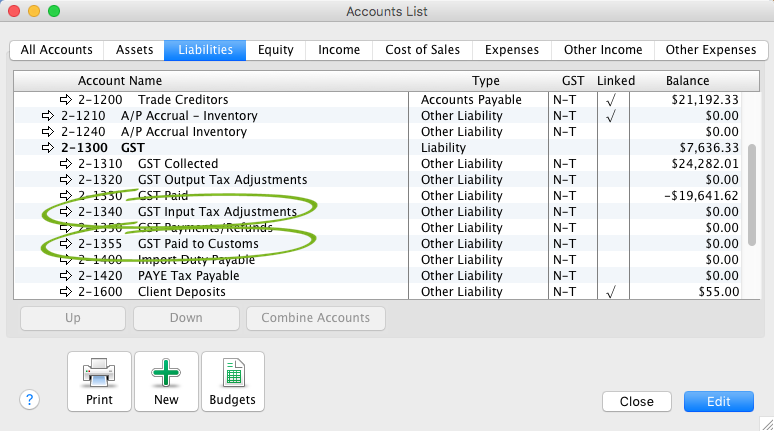This screenshot has width=774, height=431.
Task: Click arrow icon beside 2-1600 Client Deposits
Action: 67,292
